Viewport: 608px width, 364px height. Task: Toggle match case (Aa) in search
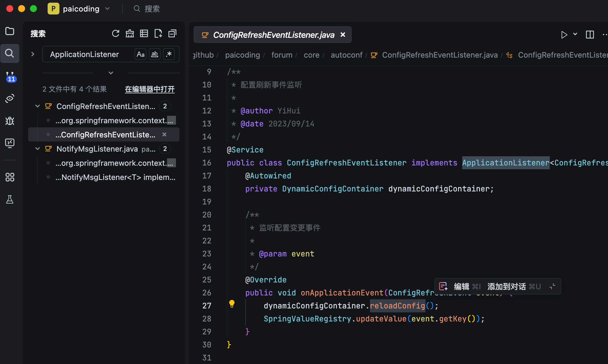[x=140, y=54]
